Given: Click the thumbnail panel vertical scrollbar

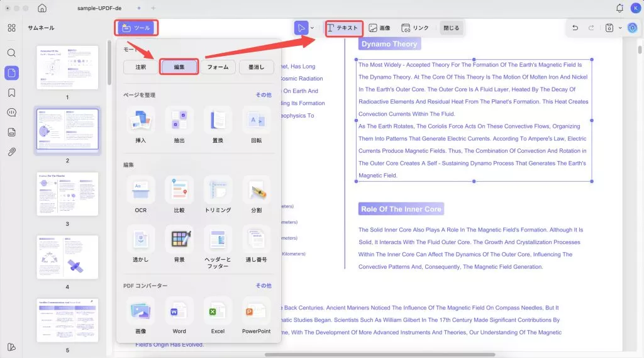Looking at the screenshot, I should [109, 63].
